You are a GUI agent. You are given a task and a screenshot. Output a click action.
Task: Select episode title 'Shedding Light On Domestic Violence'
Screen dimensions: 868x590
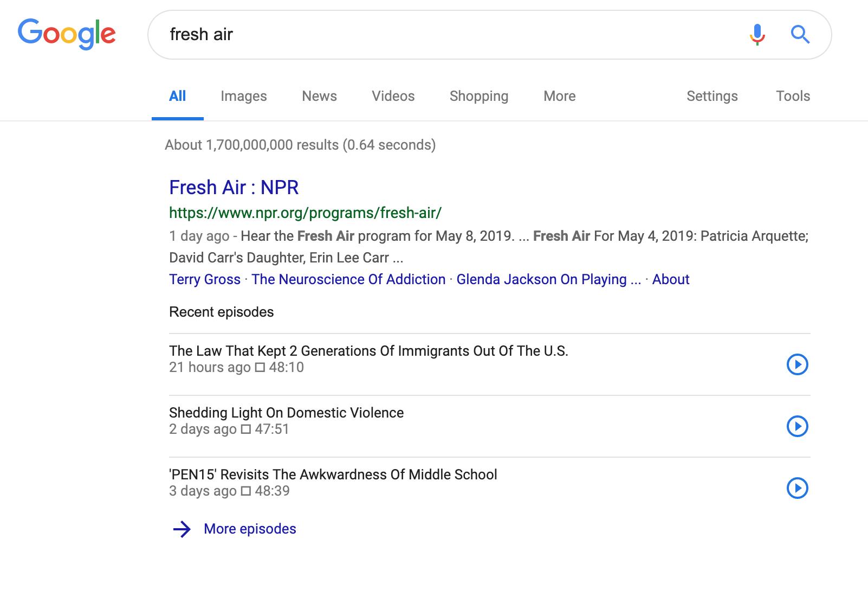(286, 413)
